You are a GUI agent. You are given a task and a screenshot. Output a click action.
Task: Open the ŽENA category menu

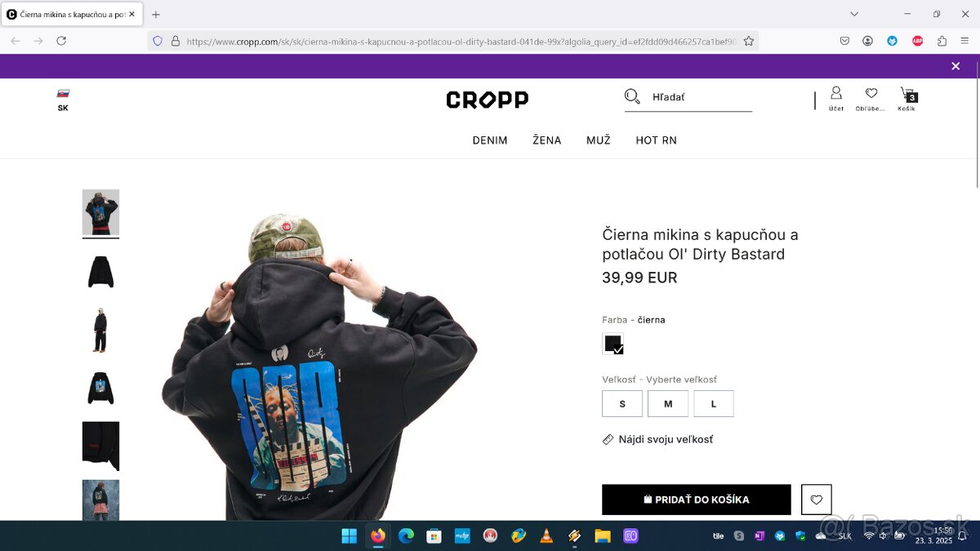pos(547,140)
